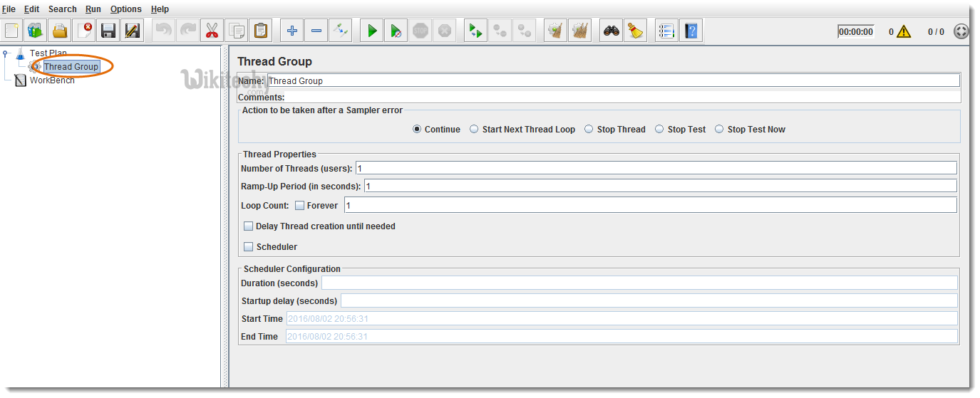Click Start no pauses icon
The width and height of the screenshot is (980, 398).
(x=396, y=31)
